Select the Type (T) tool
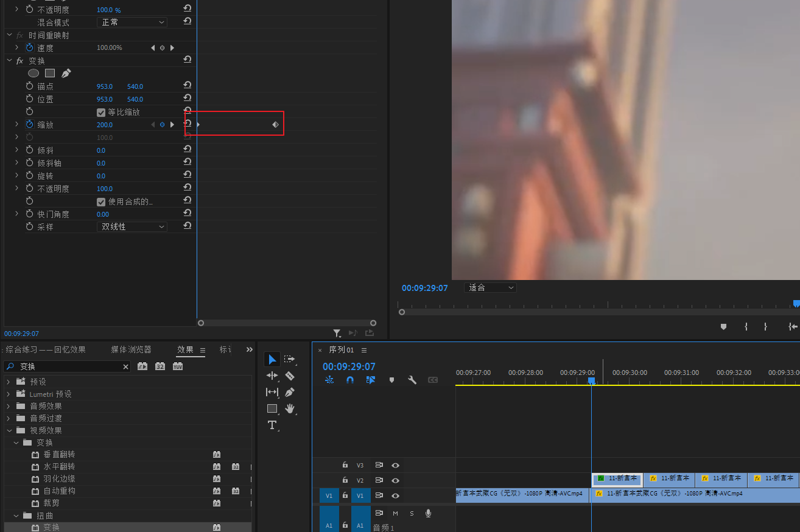 [272, 425]
